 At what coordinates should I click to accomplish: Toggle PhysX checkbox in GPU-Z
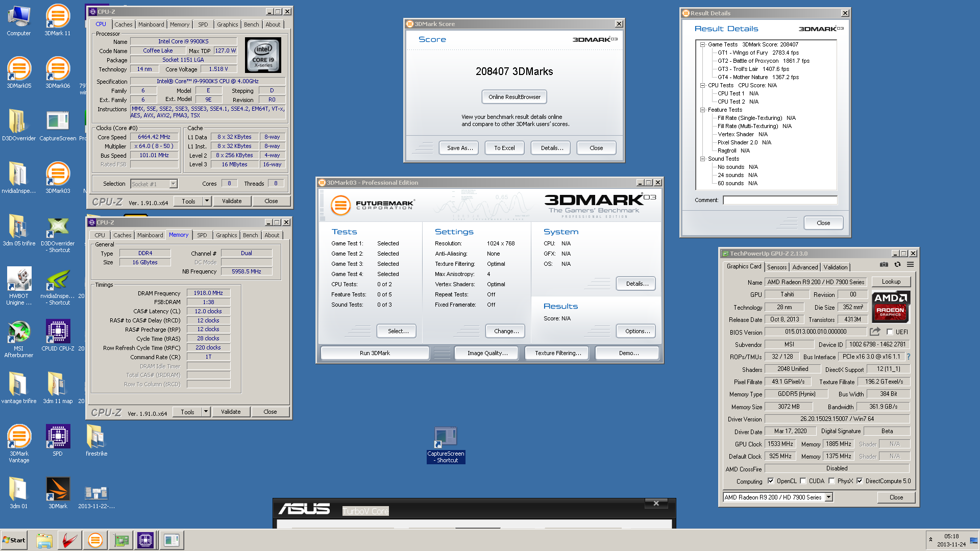(x=831, y=481)
